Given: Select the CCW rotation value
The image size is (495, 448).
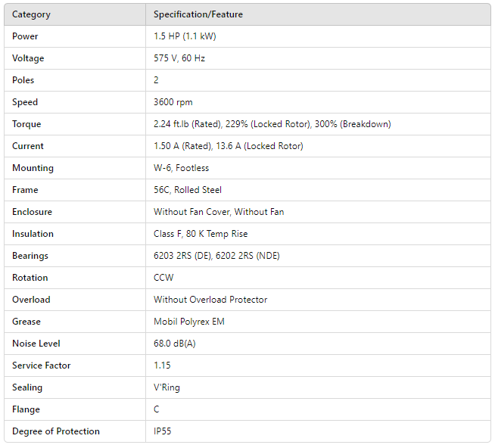Looking at the screenshot, I should click(x=163, y=278).
